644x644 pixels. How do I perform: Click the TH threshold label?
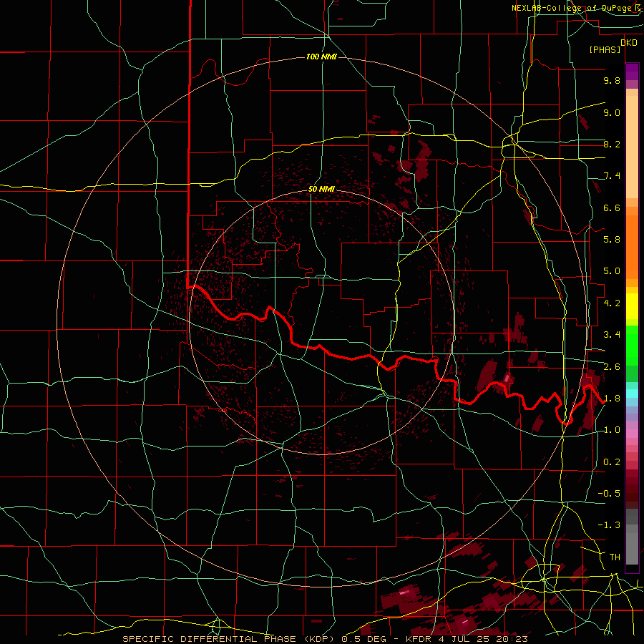coord(615,557)
